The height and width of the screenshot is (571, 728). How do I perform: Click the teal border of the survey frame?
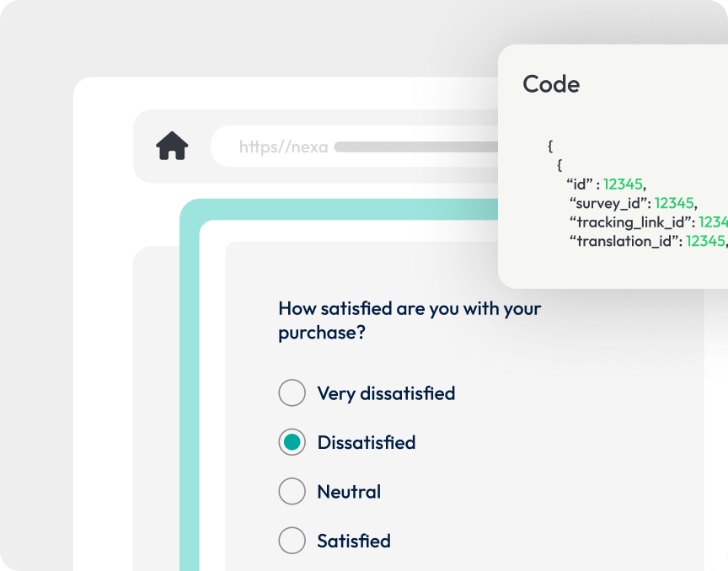tap(190, 379)
